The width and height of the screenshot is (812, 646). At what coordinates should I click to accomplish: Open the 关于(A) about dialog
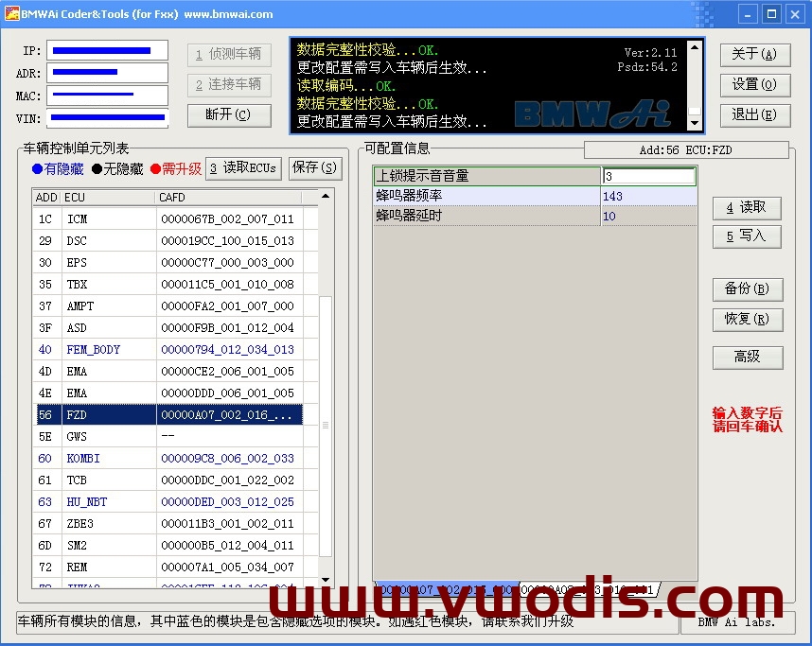coord(754,55)
